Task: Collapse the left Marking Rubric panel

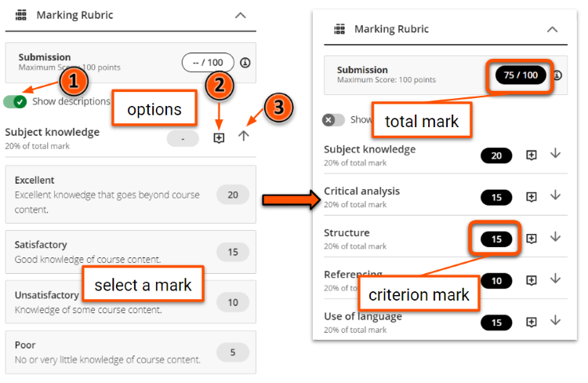Action: pyautogui.click(x=241, y=15)
